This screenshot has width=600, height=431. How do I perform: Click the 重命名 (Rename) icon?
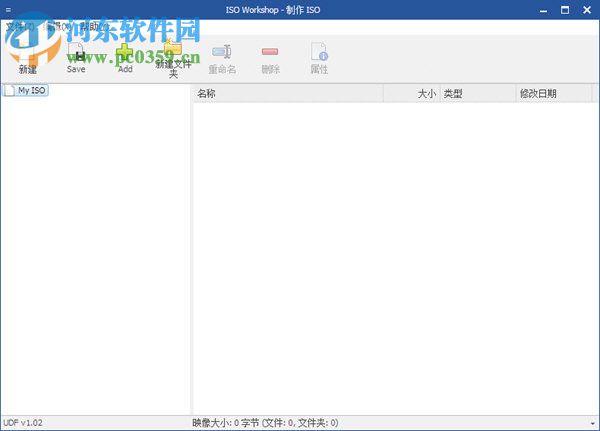(x=222, y=52)
